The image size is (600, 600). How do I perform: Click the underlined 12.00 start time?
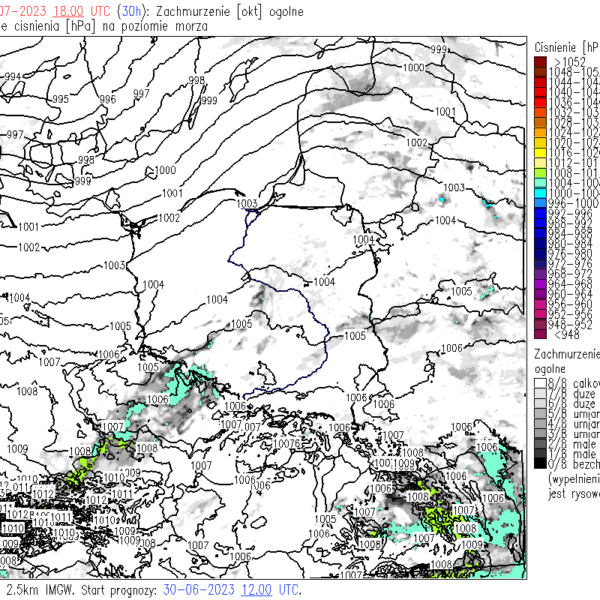(x=256, y=590)
